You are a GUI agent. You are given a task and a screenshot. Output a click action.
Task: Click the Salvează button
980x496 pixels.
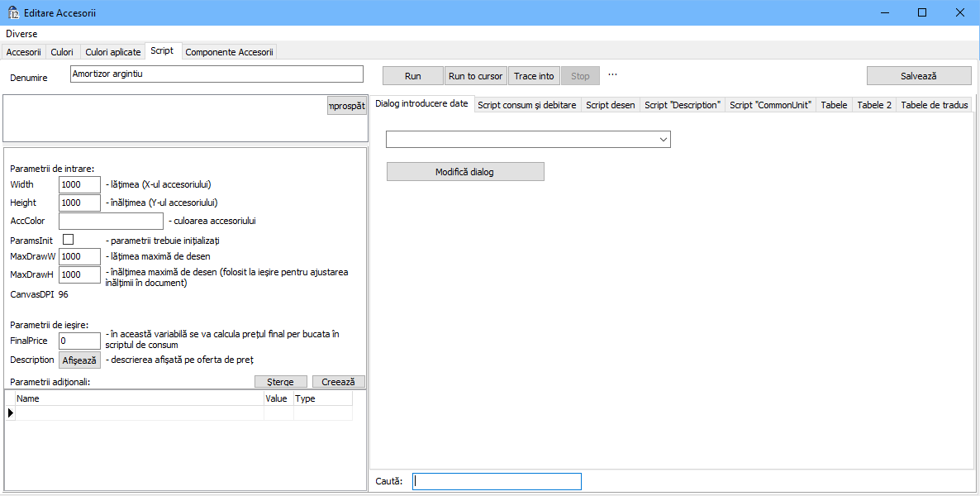(x=918, y=76)
